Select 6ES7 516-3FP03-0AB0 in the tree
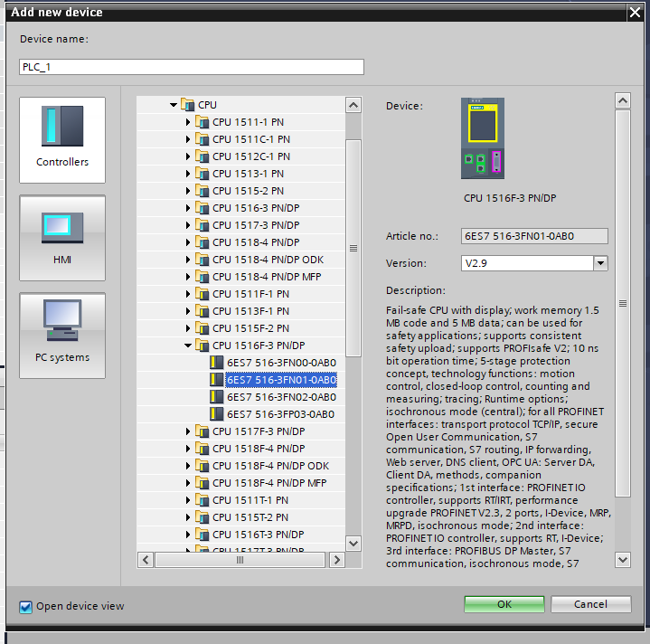The height and width of the screenshot is (644, 650). [x=280, y=414]
